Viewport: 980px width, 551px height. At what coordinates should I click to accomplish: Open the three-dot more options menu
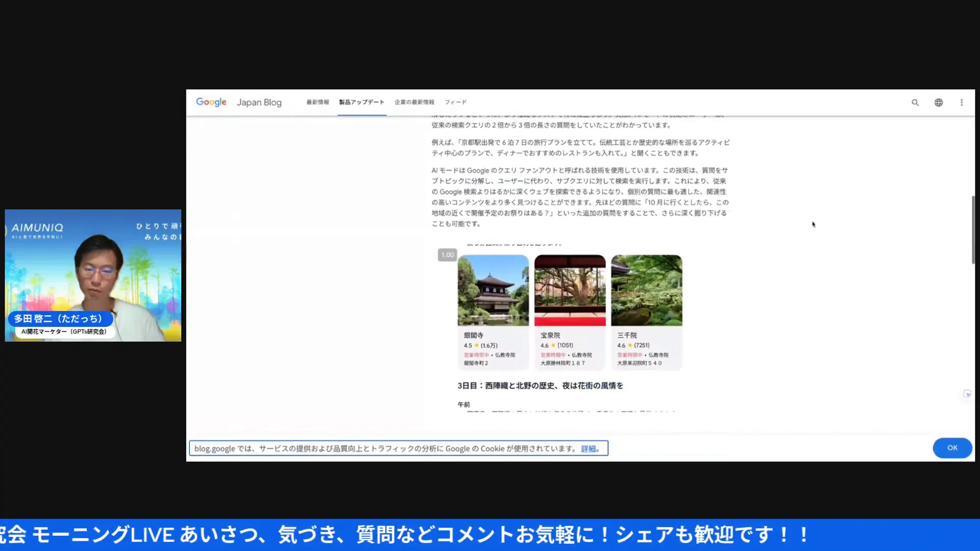point(962,103)
